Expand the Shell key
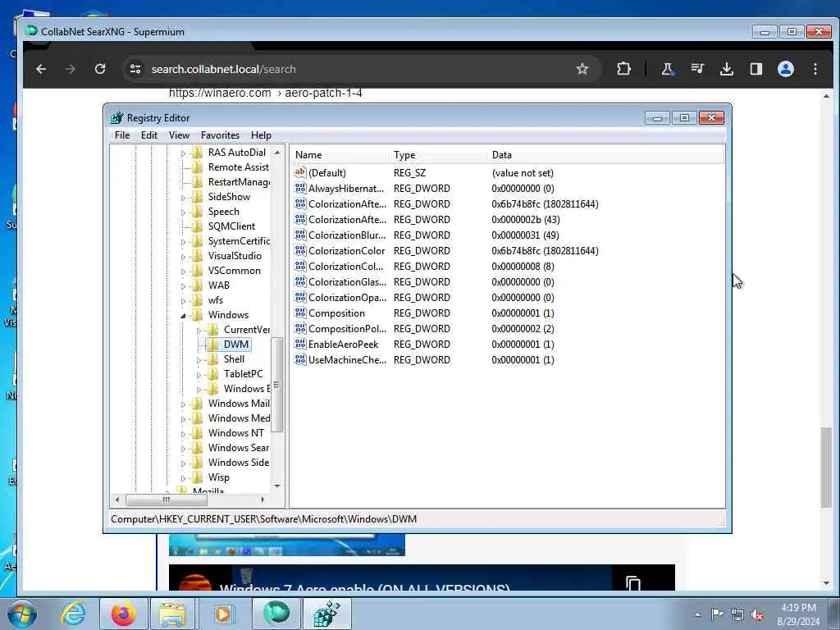840x630 pixels. (x=199, y=360)
